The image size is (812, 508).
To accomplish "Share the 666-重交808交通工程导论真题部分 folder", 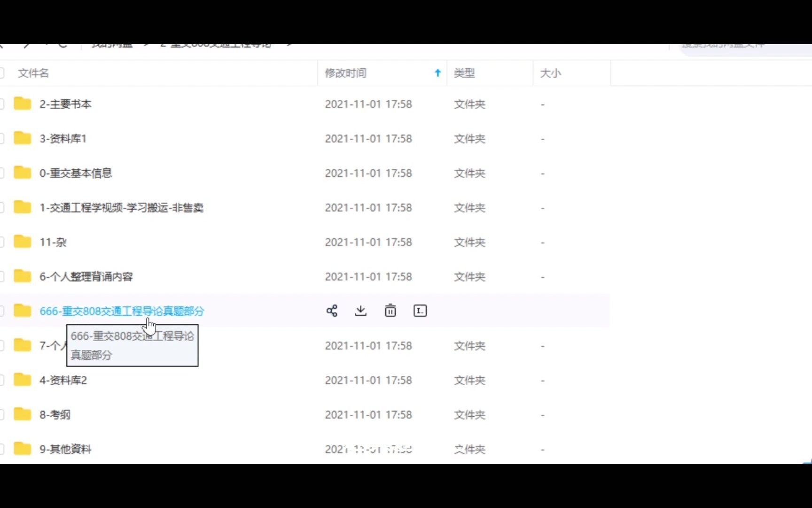I will (x=332, y=311).
